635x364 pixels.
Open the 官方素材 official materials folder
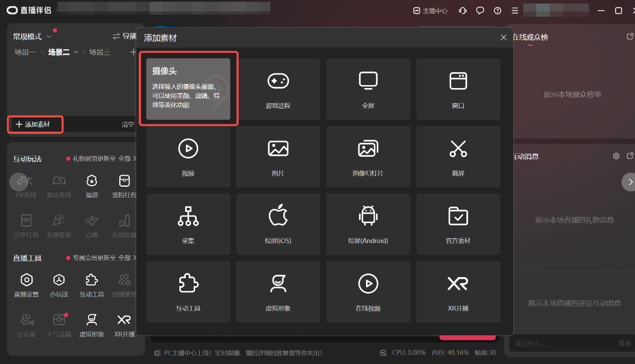coord(458,223)
